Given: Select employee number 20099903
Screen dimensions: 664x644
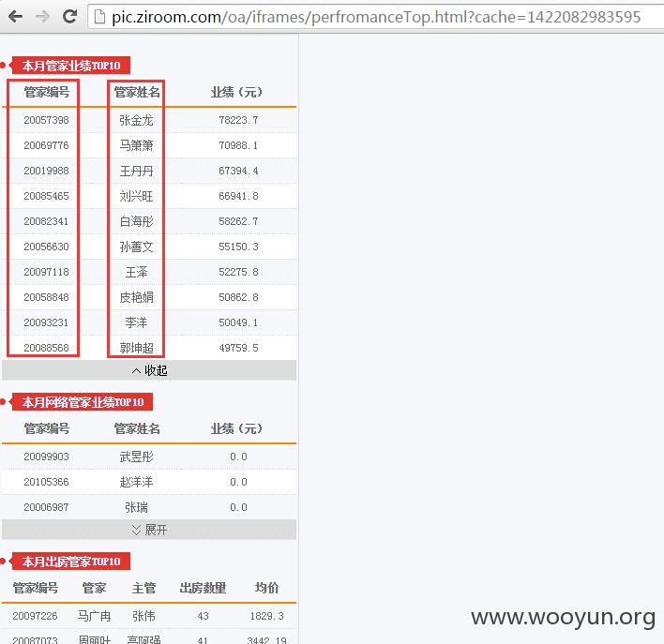Looking at the screenshot, I should click(46, 457).
